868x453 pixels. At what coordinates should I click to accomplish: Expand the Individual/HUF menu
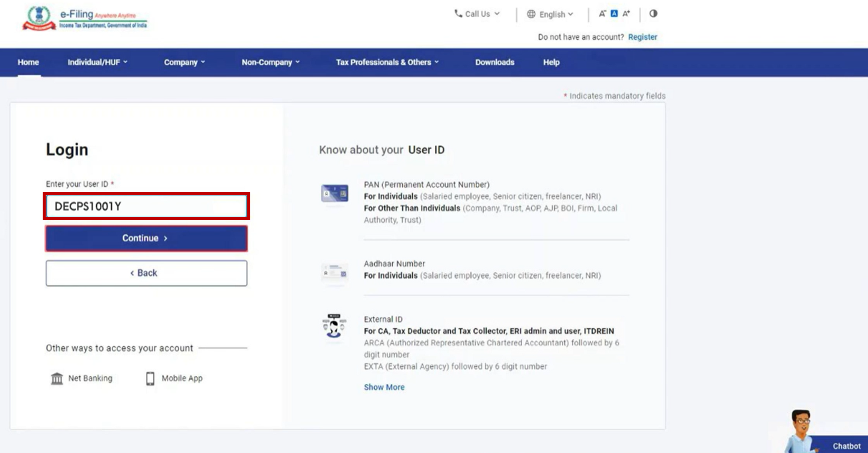tap(97, 62)
